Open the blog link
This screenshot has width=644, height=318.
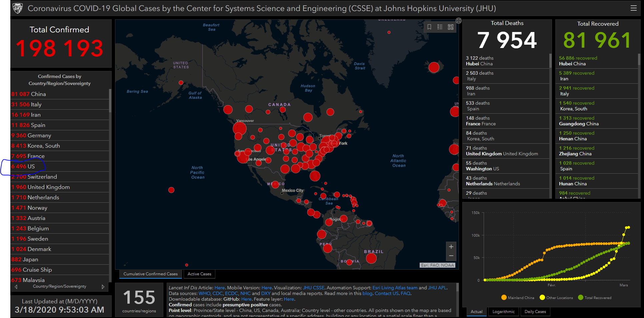click(367, 293)
